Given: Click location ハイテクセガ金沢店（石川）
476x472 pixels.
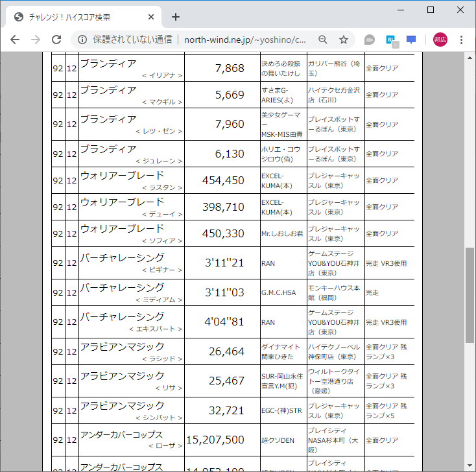Looking at the screenshot, I should click(334, 95).
